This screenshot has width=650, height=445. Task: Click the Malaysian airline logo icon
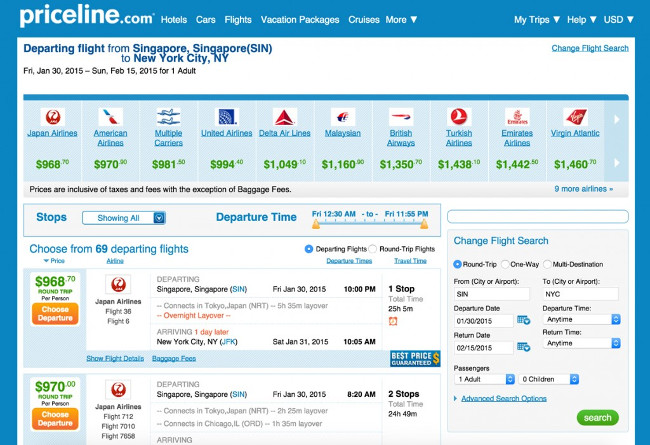point(343,117)
